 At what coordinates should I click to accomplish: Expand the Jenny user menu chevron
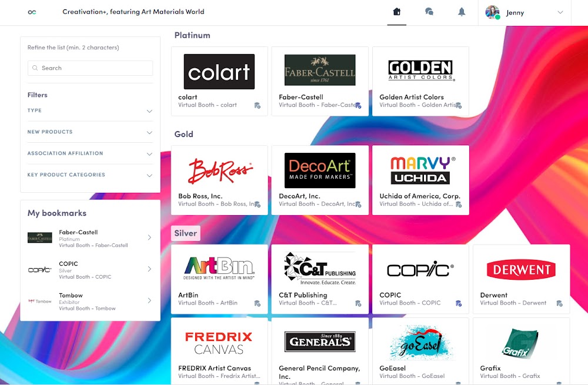pos(560,12)
